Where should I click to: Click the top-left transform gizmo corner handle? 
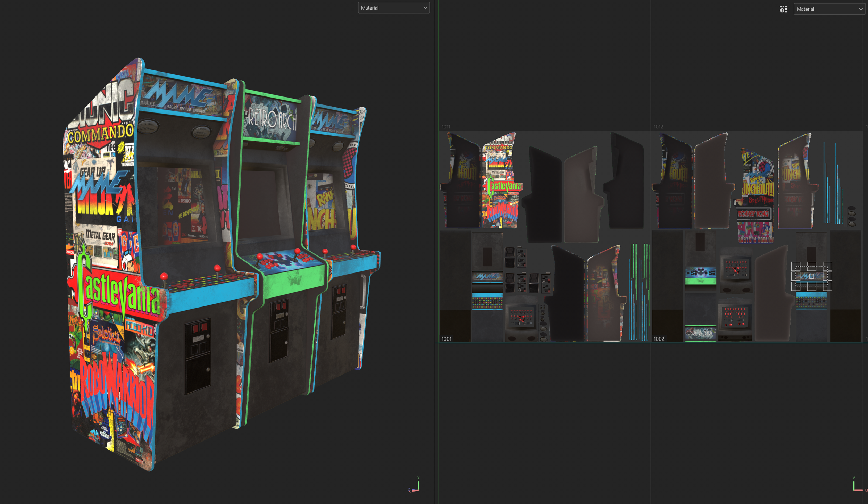(795, 266)
